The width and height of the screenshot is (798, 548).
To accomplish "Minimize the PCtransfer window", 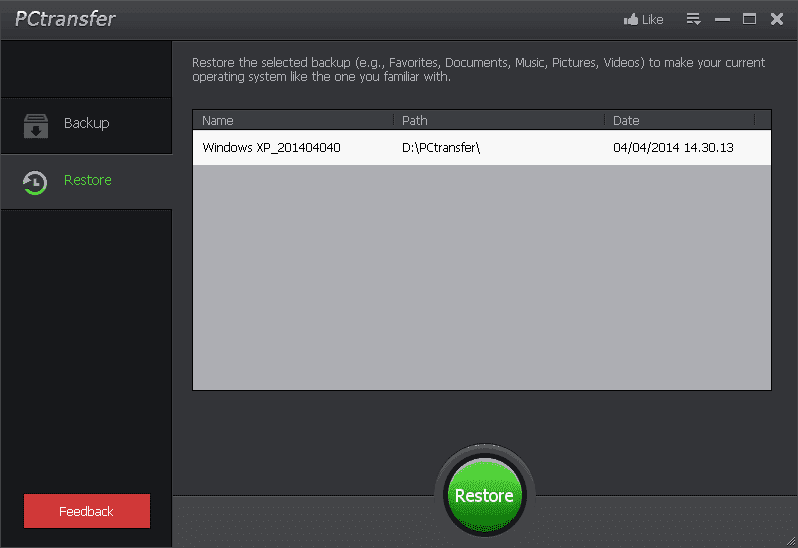I will click(x=723, y=19).
